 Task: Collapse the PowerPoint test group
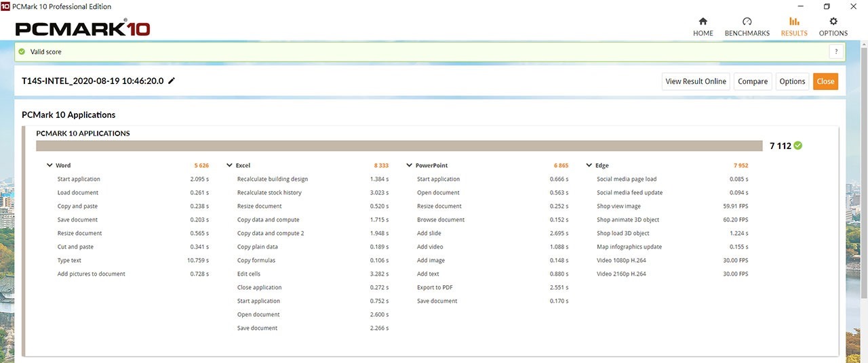[409, 165]
